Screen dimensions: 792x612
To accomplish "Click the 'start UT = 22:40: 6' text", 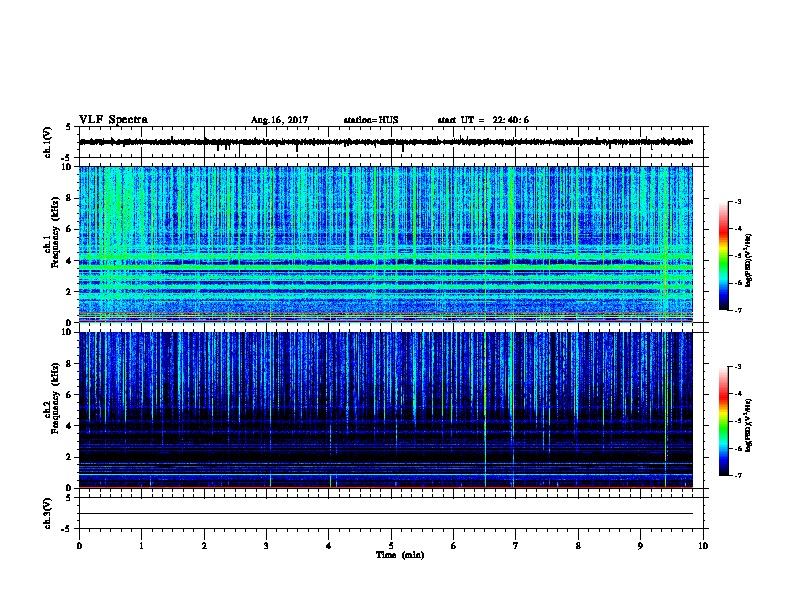I will tap(483, 120).
